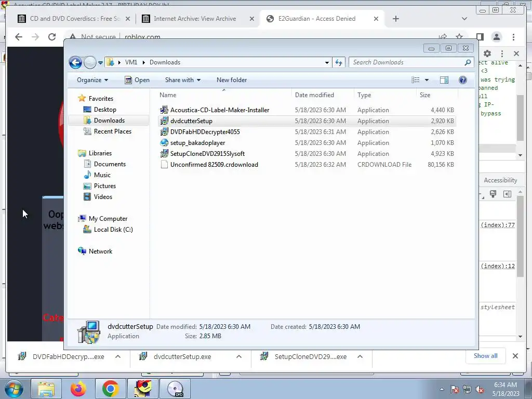Open Libraries in navigation pane
Viewport: 532px width, 399px height.
click(x=100, y=153)
